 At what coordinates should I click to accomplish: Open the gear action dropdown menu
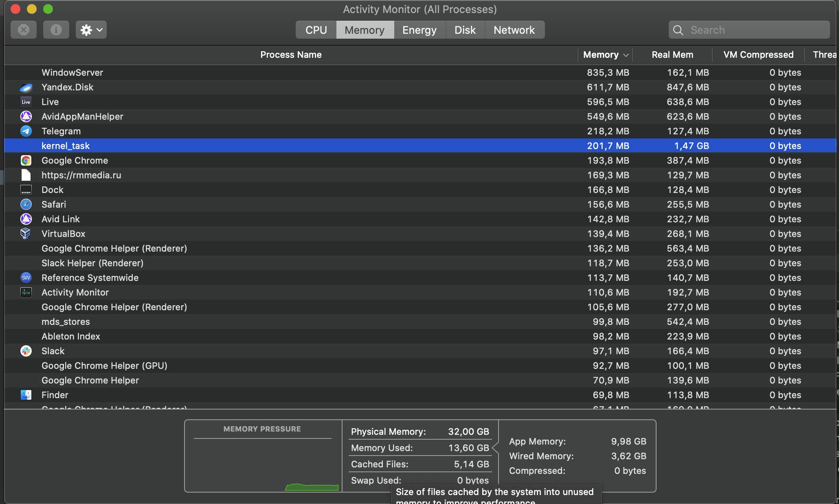point(91,30)
